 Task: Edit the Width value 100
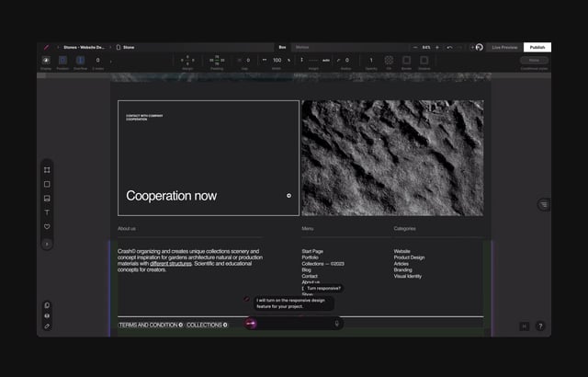point(277,60)
